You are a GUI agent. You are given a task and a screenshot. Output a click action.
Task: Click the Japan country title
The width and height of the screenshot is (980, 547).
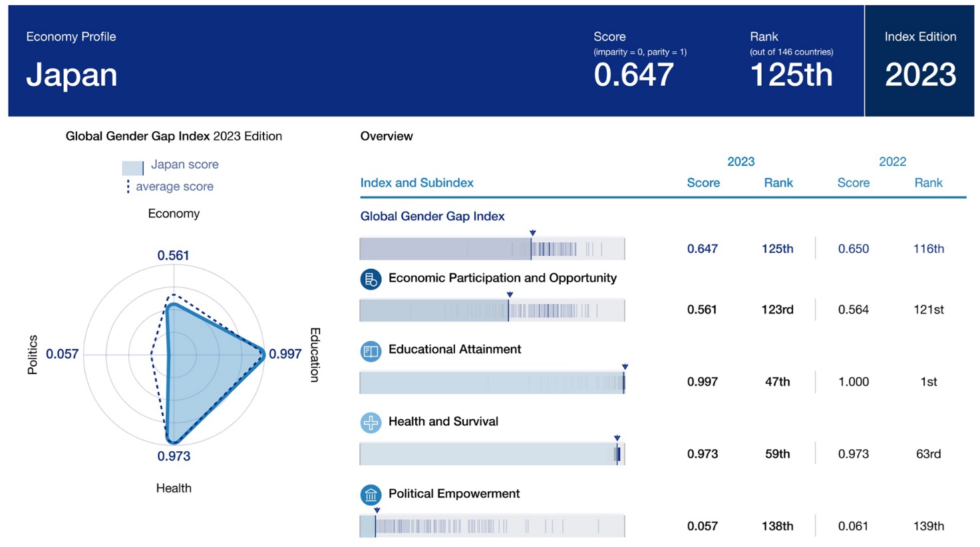(x=72, y=74)
